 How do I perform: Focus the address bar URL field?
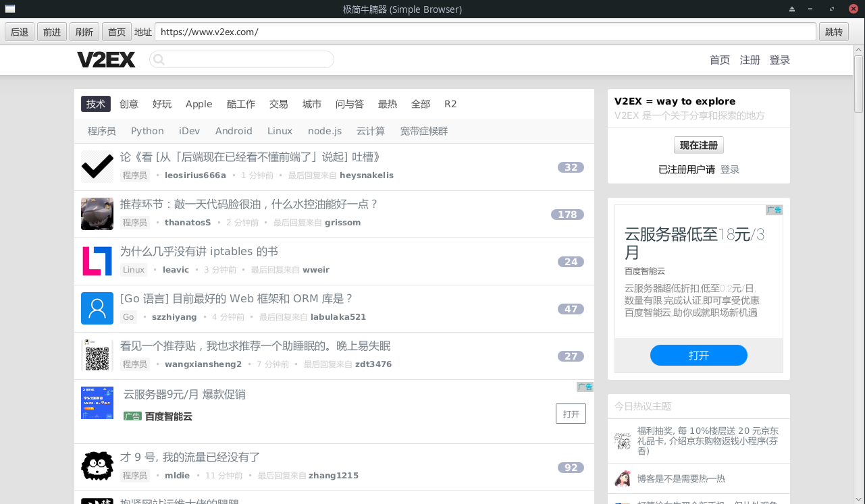[485, 32]
